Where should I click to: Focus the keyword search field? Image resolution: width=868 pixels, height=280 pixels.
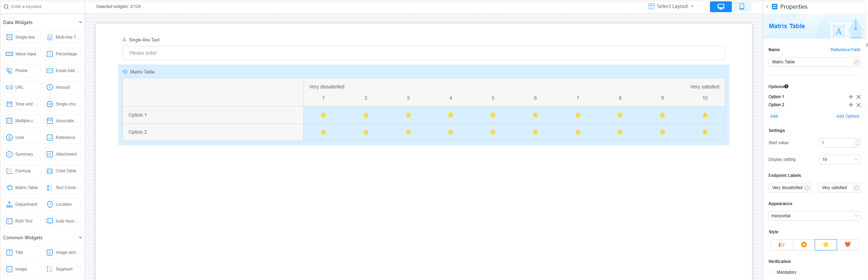[x=42, y=7]
